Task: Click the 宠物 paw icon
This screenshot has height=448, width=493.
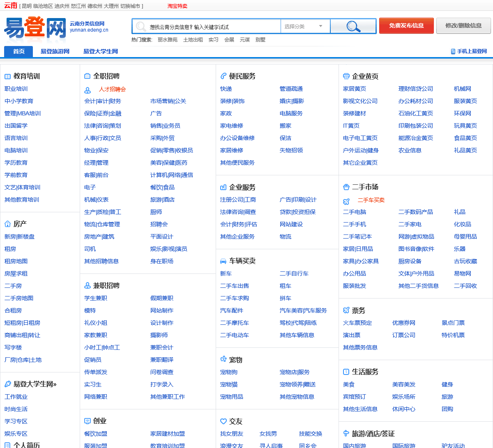Action: point(223,359)
